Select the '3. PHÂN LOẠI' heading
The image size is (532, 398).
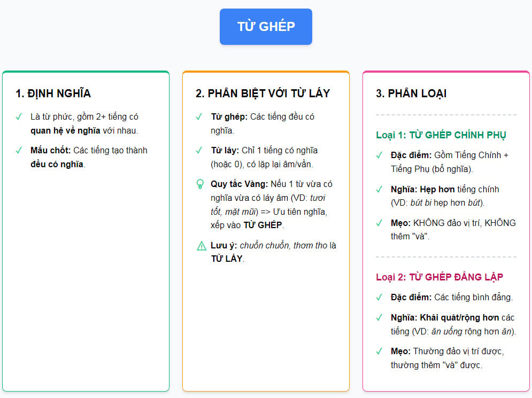pos(411,93)
